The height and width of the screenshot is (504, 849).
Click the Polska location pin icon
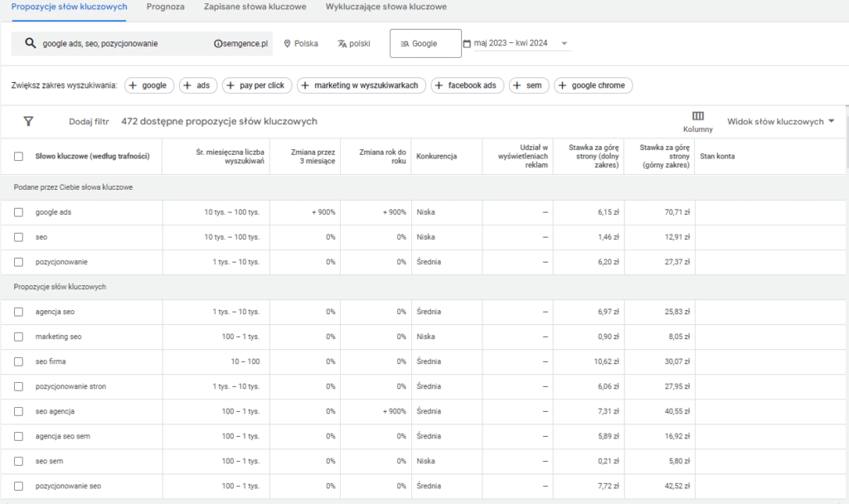coord(288,44)
